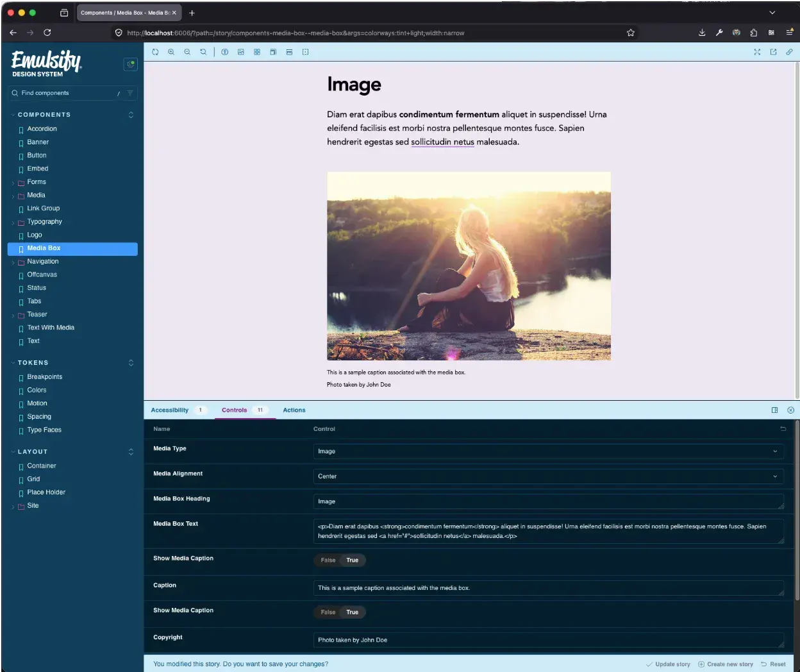800x672 pixels.
Task: Enable the grid overlay icon
Action: point(257,52)
